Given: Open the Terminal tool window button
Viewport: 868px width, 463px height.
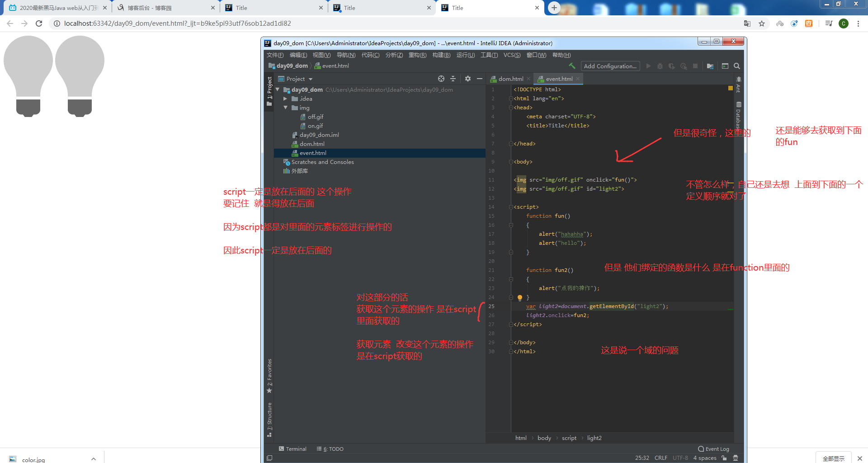Looking at the screenshot, I should coord(292,449).
